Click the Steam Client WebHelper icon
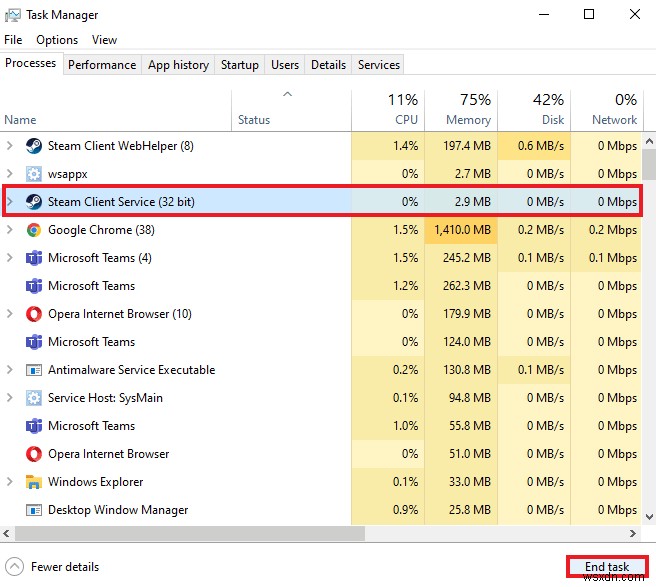The width and height of the screenshot is (656, 587). click(x=33, y=146)
